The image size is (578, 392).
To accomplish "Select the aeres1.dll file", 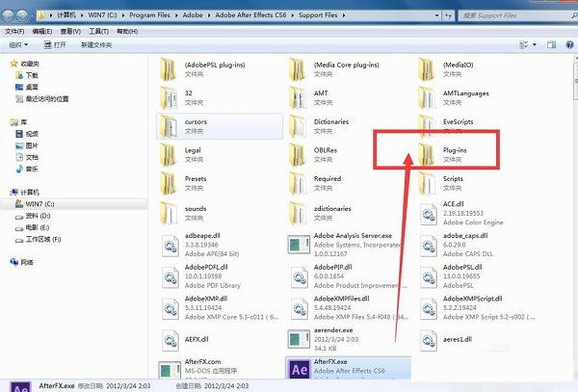I will [446, 340].
